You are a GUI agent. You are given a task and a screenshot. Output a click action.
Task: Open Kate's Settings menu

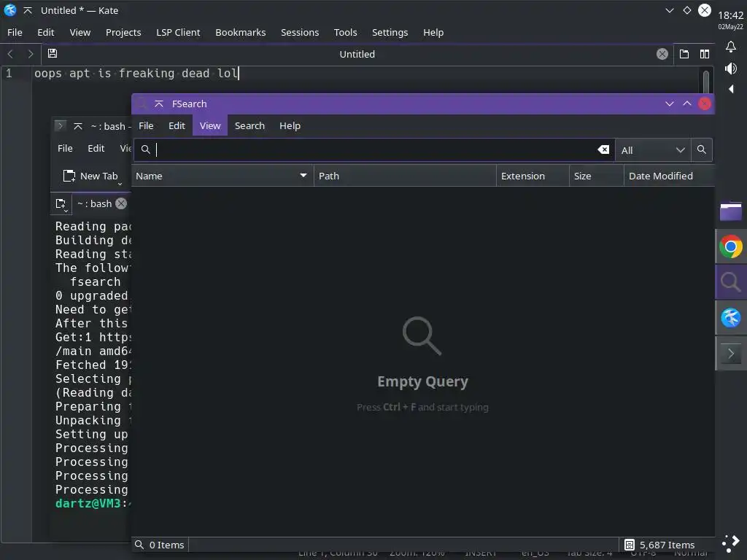390,32
